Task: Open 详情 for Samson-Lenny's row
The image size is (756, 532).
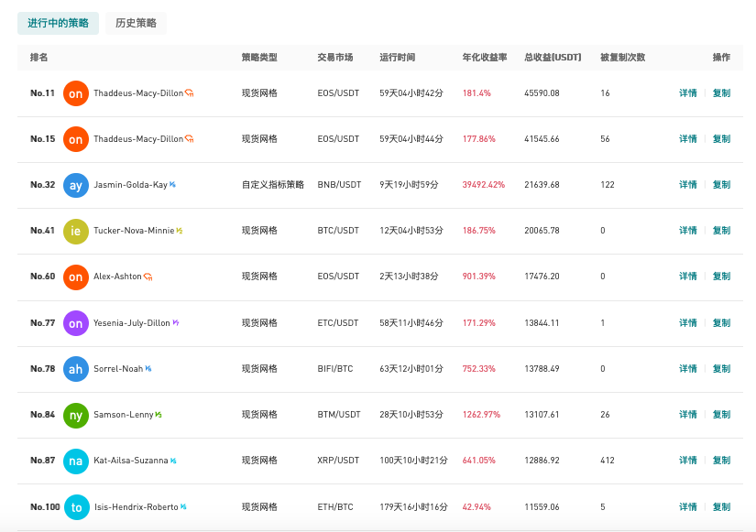Action: [688, 415]
